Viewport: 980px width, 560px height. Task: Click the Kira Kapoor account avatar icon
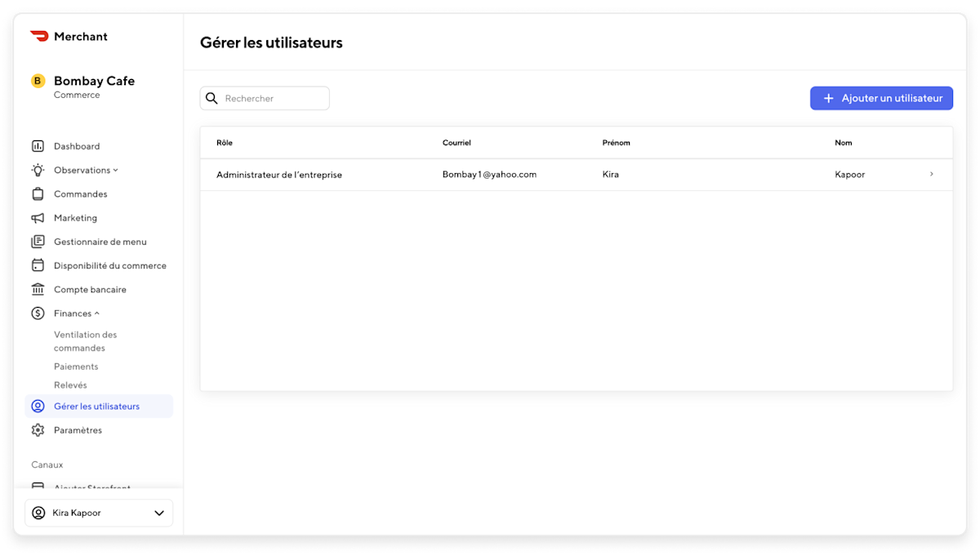[38, 513]
